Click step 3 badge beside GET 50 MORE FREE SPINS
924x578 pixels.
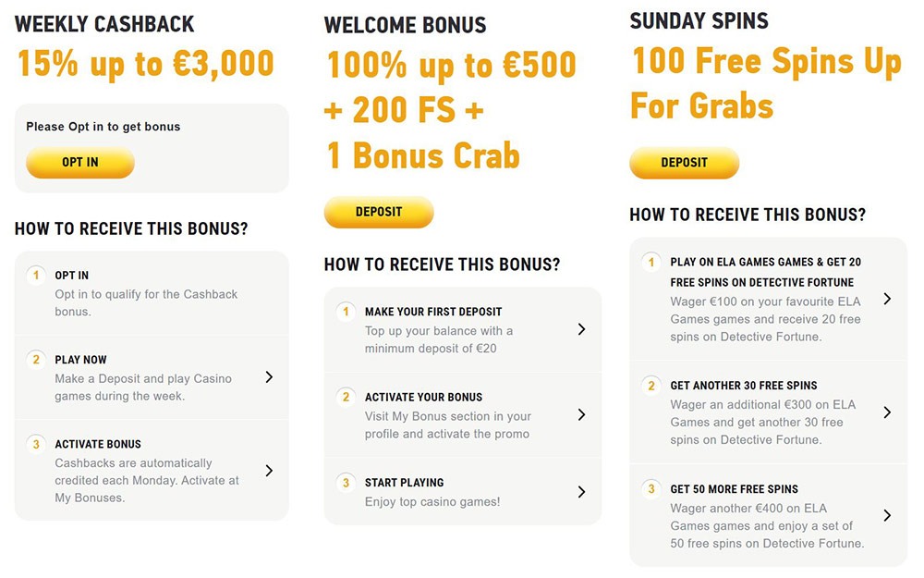pos(651,488)
